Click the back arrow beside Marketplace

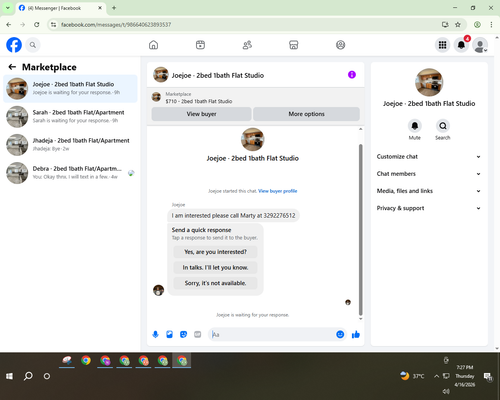(x=12, y=67)
